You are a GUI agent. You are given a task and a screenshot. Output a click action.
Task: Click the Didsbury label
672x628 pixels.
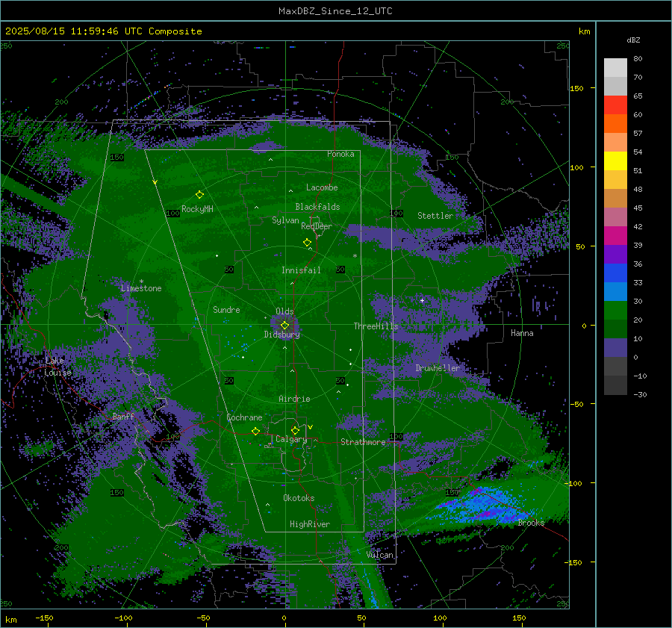point(281,335)
